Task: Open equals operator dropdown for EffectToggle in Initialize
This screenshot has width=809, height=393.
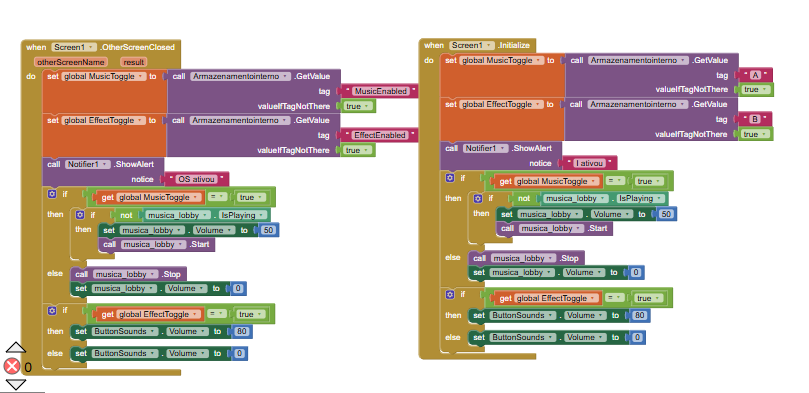Action: pos(614,298)
